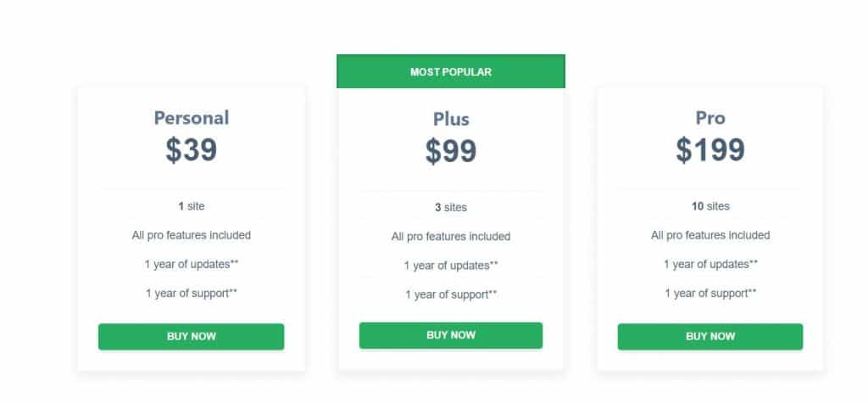Select the Most Popular green banner

pyautogui.click(x=451, y=71)
